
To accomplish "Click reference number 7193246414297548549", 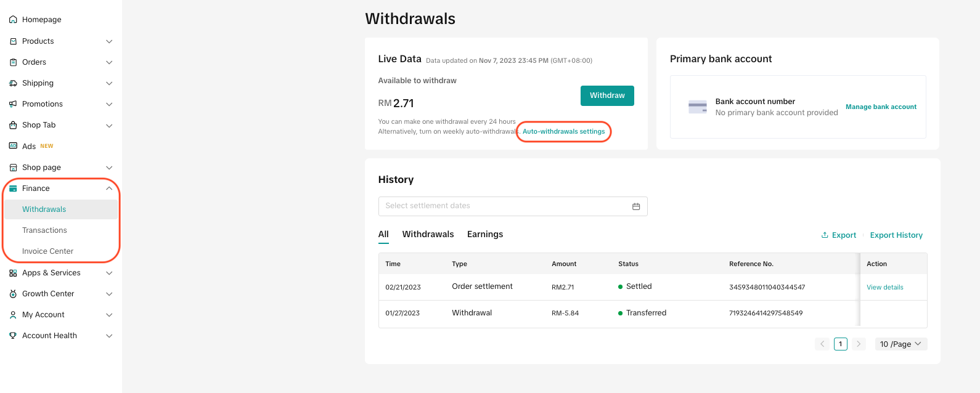I will (x=766, y=313).
